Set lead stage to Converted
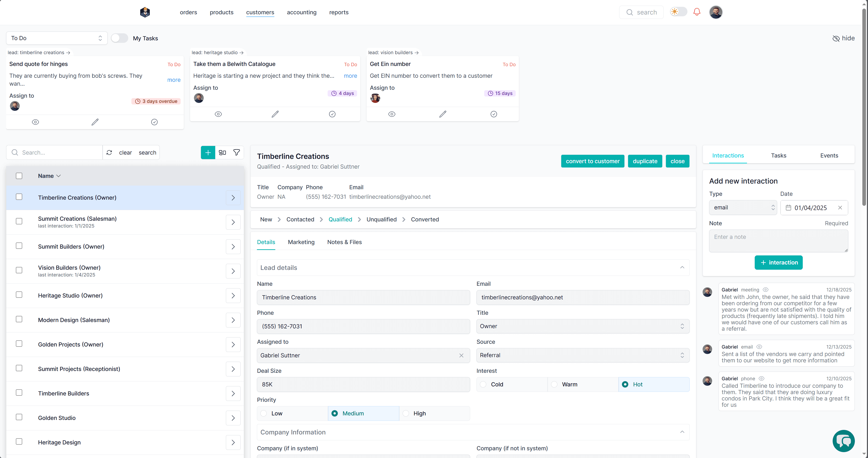The width and height of the screenshot is (868, 458). tap(425, 219)
